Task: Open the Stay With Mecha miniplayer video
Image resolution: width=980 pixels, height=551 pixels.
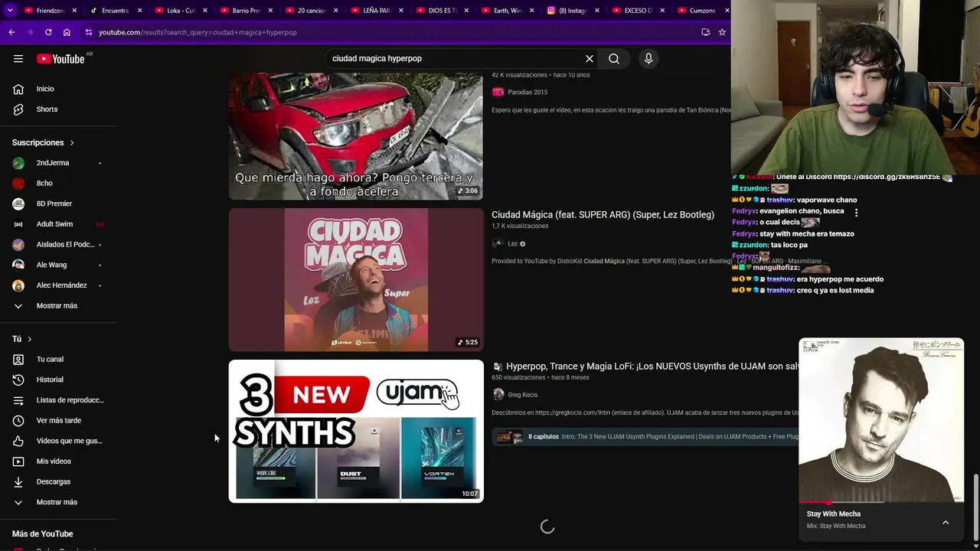Action: (x=881, y=419)
